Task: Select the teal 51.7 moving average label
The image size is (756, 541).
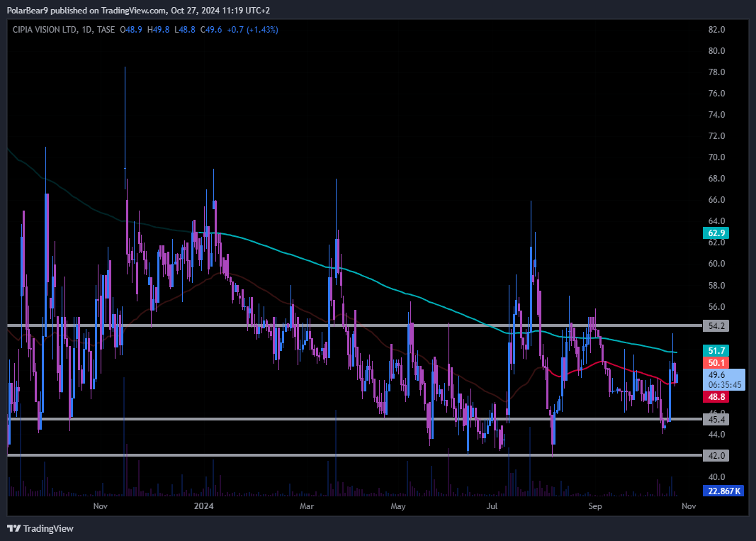Action: pyautogui.click(x=717, y=351)
